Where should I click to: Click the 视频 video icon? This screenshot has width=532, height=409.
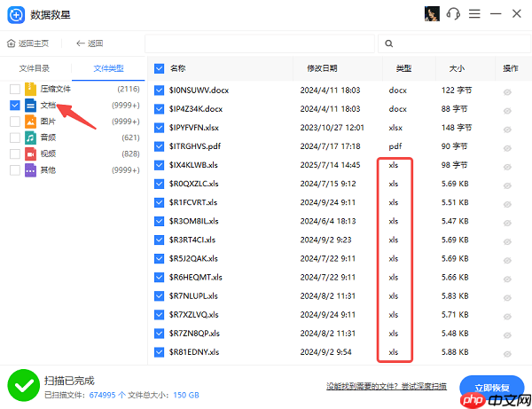[x=30, y=153]
